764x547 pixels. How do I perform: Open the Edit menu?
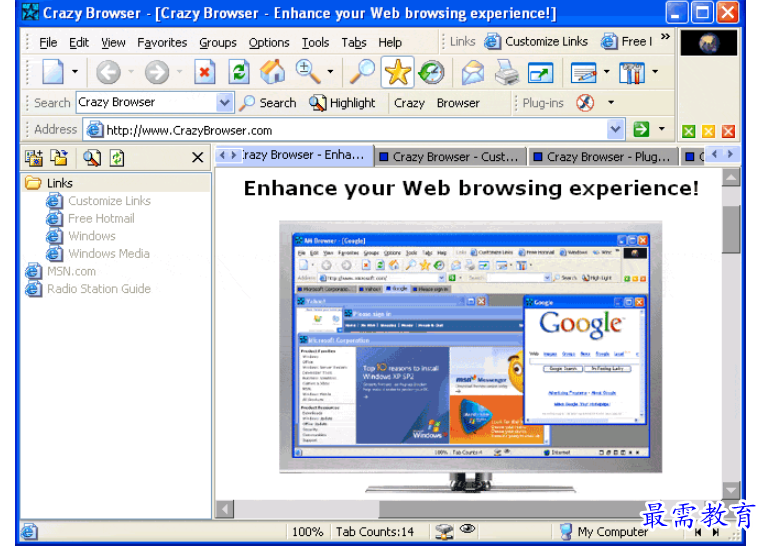pos(78,43)
